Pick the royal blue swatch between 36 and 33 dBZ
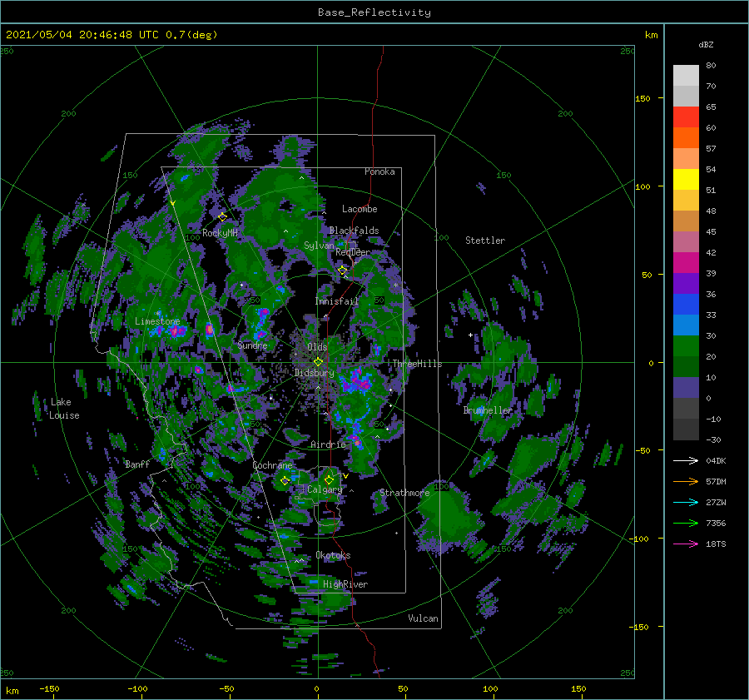This screenshot has height=700, width=749. coord(686,305)
